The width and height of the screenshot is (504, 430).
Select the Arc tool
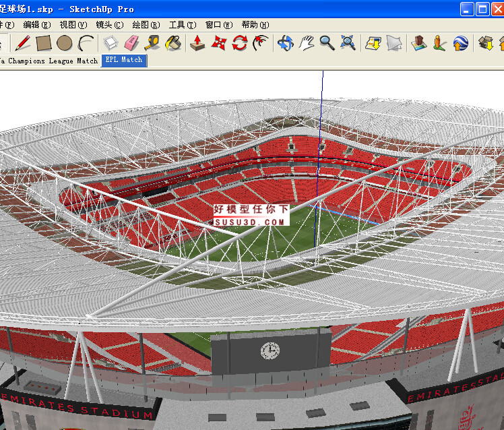coord(86,42)
